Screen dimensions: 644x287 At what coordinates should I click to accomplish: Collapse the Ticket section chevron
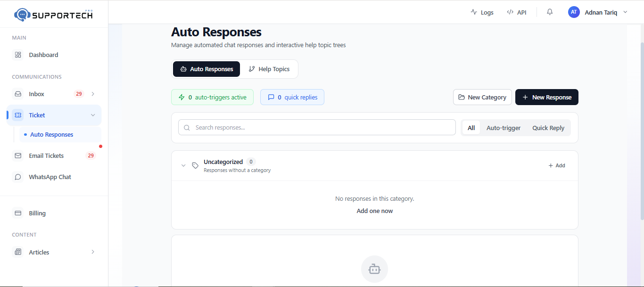pyautogui.click(x=93, y=115)
